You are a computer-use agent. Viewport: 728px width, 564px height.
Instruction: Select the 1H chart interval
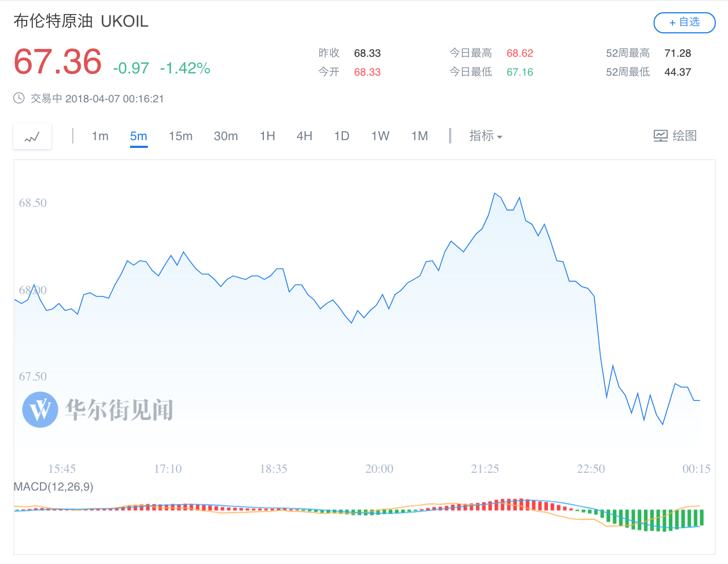(x=267, y=136)
